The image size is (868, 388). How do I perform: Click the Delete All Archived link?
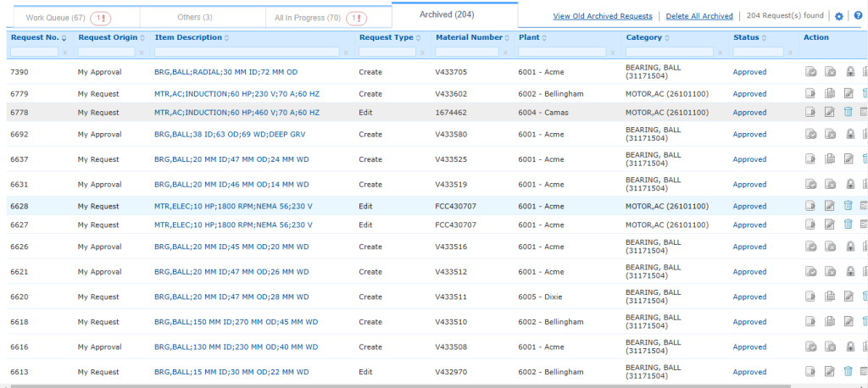[699, 16]
